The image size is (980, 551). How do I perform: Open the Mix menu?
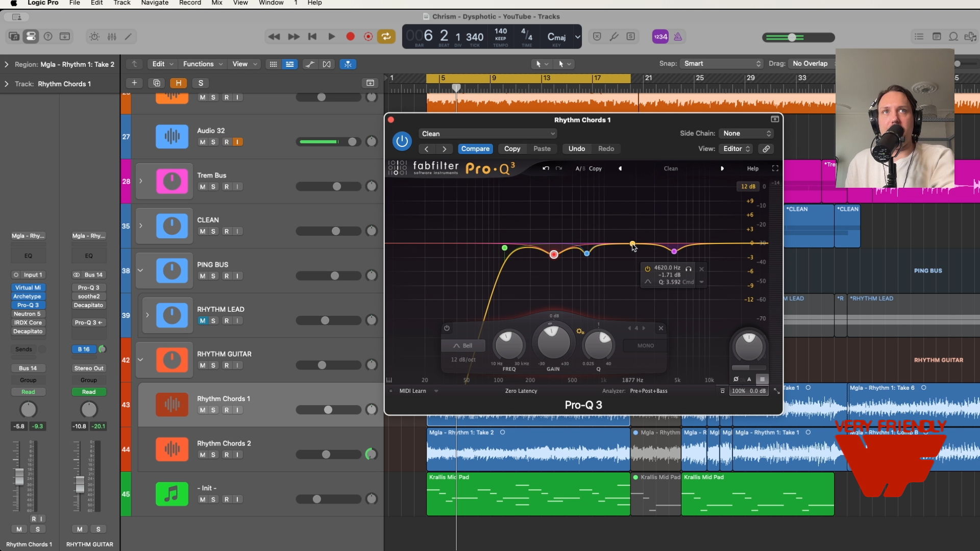point(217,3)
